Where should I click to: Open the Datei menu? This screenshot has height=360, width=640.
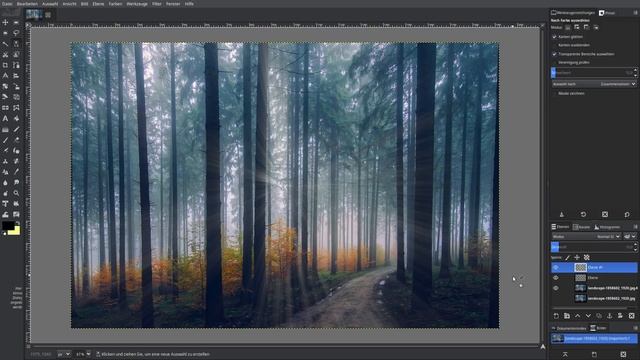coord(7,4)
